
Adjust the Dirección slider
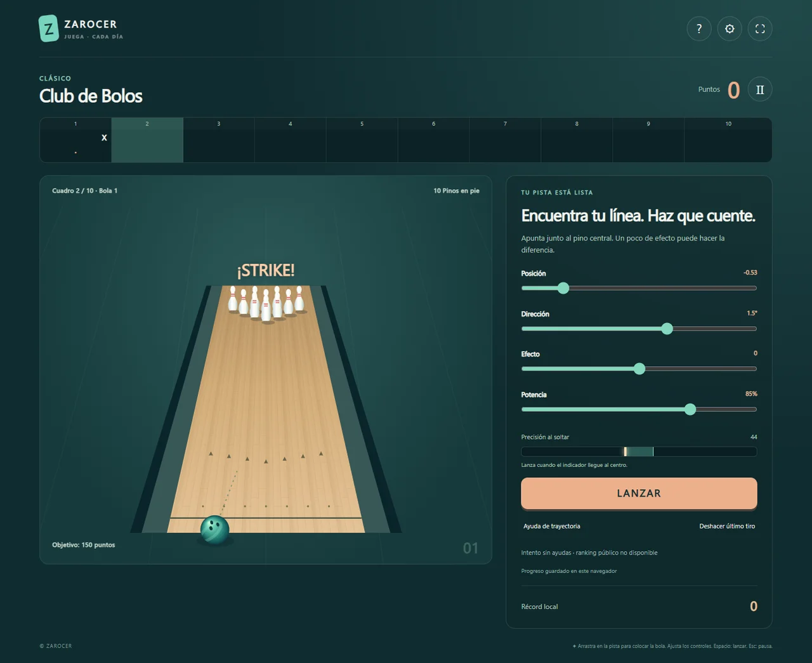pyautogui.click(x=639, y=329)
